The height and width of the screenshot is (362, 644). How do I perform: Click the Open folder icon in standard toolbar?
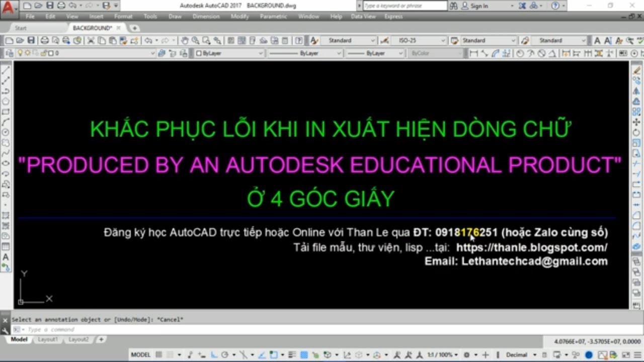pyautogui.click(x=20, y=40)
